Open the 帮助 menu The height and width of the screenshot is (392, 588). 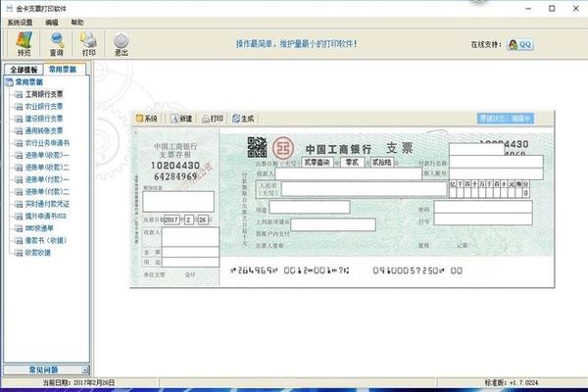pos(77,21)
